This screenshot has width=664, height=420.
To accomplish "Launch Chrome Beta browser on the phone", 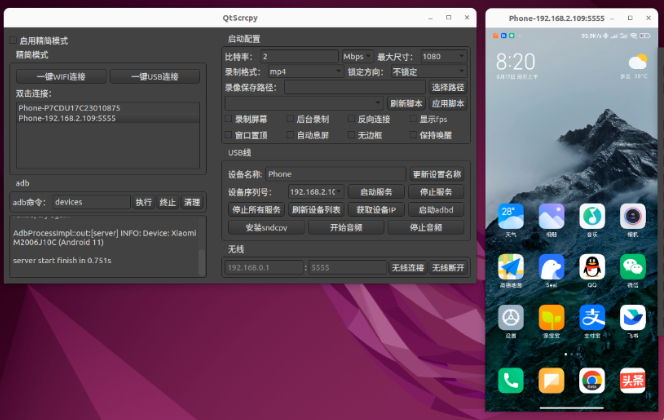I will pyautogui.click(x=592, y=381).
